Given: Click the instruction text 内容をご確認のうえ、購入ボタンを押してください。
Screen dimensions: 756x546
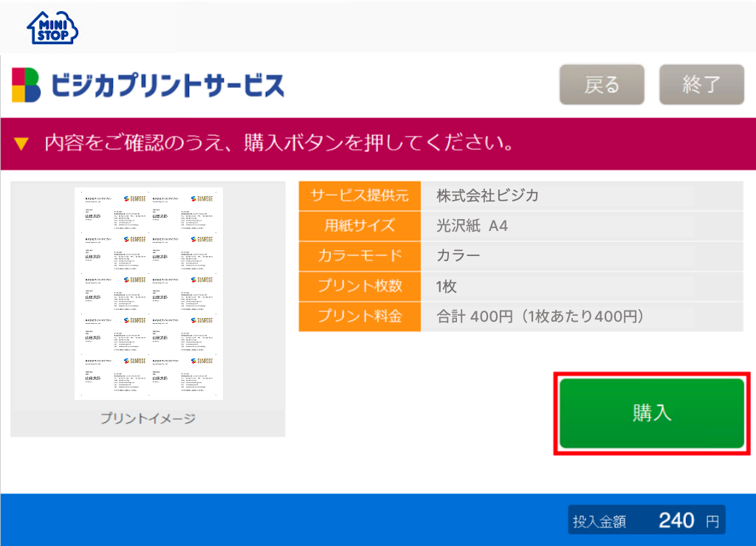Looking at the screenshot, I should pyautogui.click(x=279, y=143).
